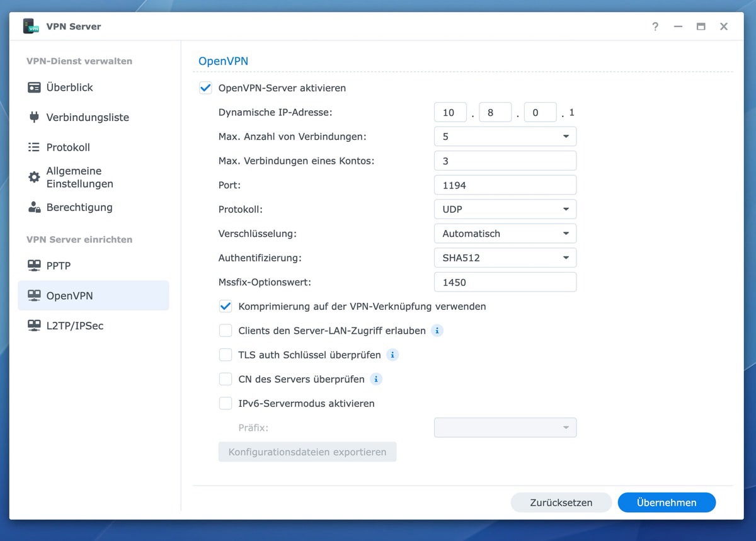The width and height of the screenshot is (756, 541).
Task: Open Verbindungsliste via its plug icon
Action: point(34,117)
